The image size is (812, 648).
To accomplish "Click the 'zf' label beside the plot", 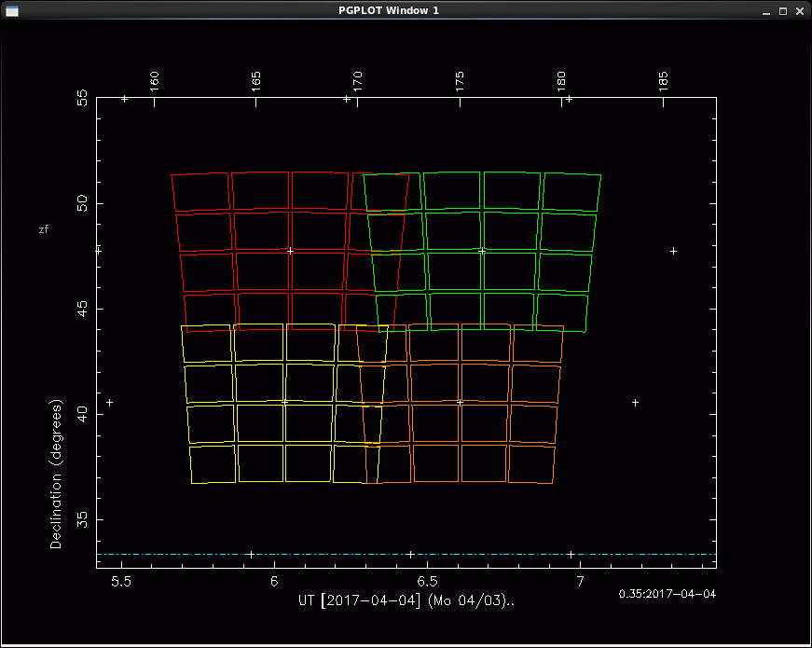I will (44, 229).
